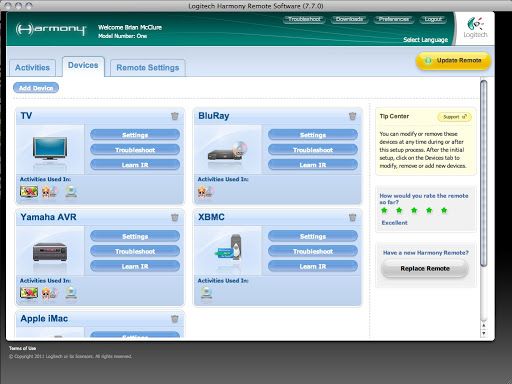Click the TV device picture
The image size is (512, 384).
pos(50,149)
